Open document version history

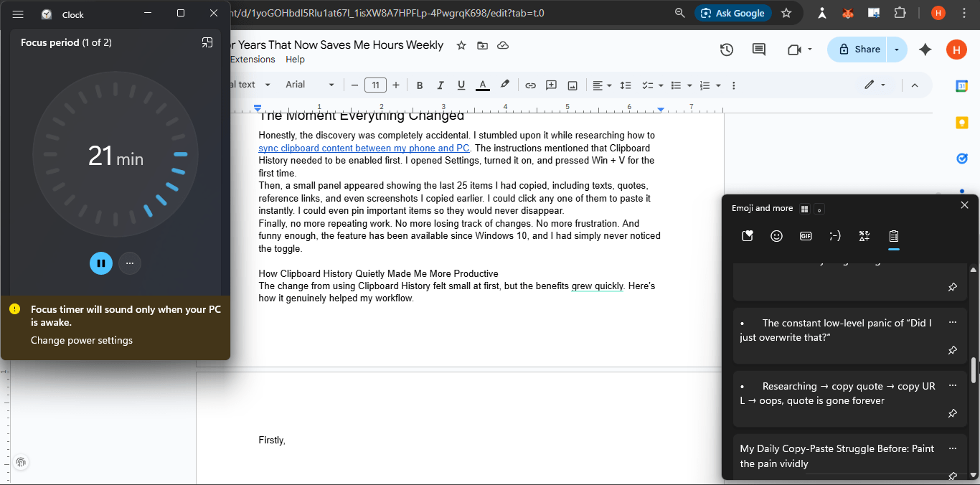pyautogui.click(x=727, y=50)
